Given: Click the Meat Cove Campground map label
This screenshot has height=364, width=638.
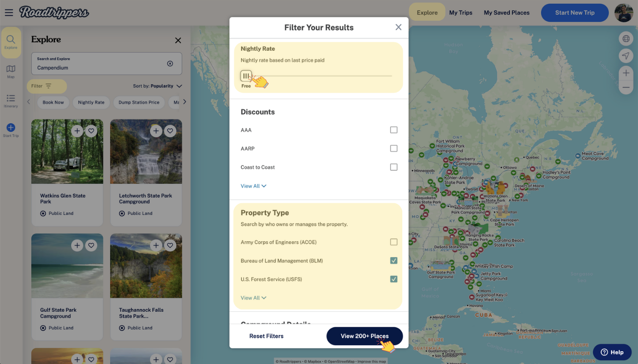Looking at the screenshot, I should [595, 156].
